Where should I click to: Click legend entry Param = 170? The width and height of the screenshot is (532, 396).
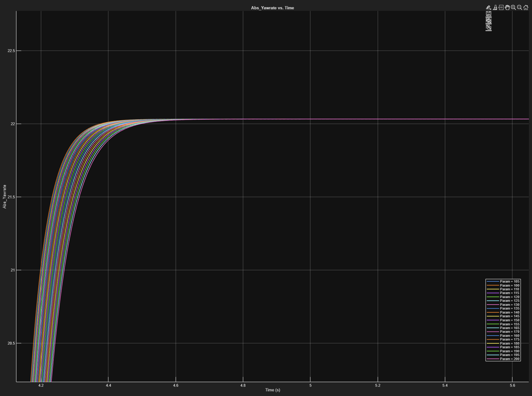503,332
